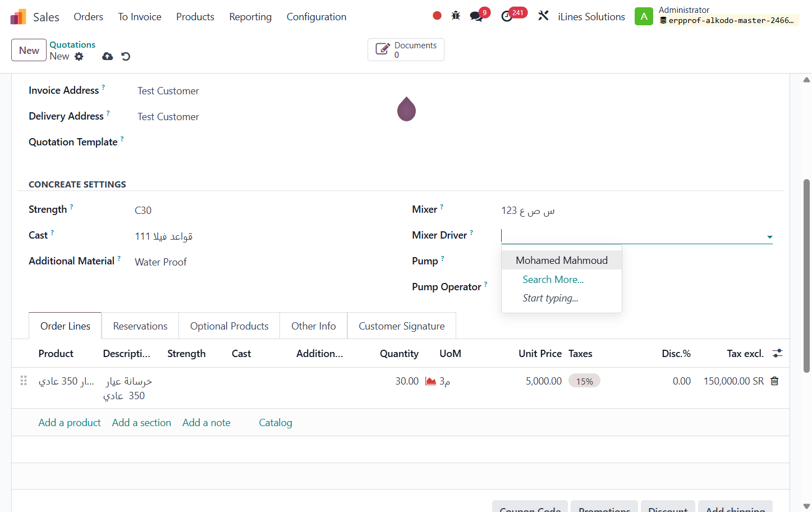Open the Documents smart button
812x512 pixels.
(406, 50)
